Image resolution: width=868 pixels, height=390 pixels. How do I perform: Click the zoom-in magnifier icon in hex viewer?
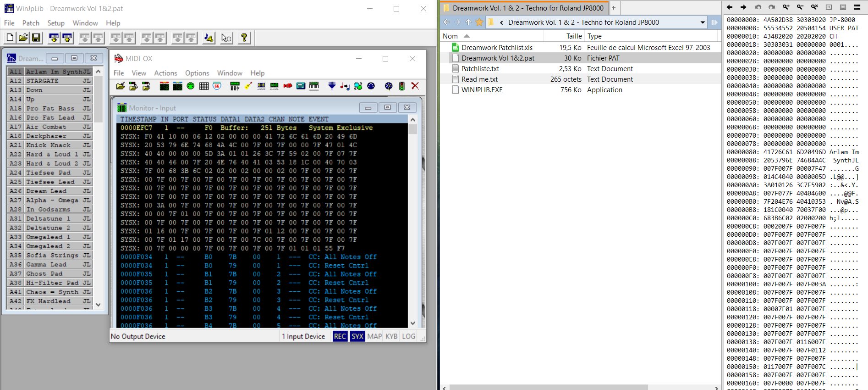pyautogui.click(x=786, y=7)
